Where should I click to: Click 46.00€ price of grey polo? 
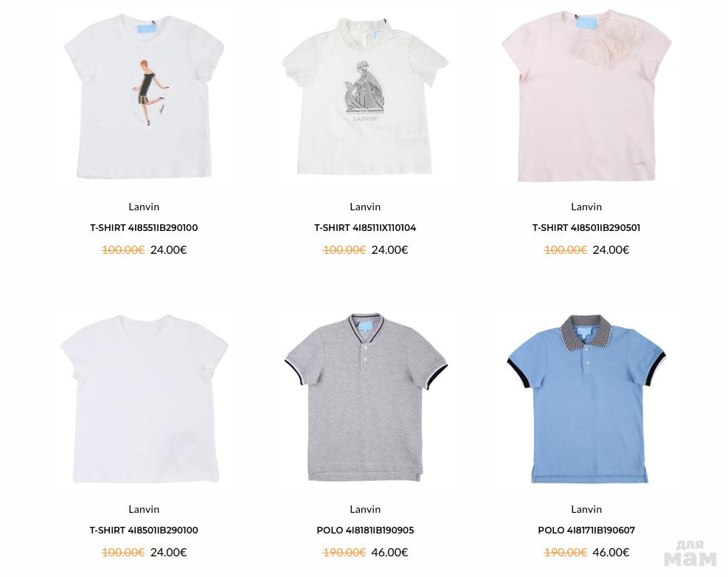pos(390,553)
